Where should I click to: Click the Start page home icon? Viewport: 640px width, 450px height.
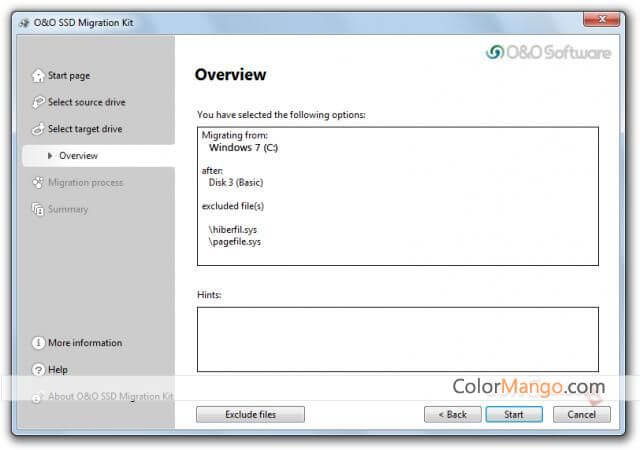[x=38, y=75]
